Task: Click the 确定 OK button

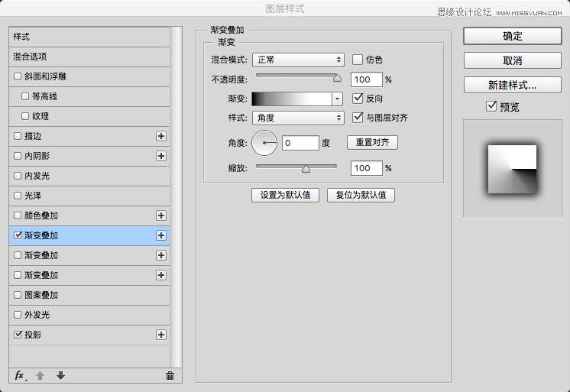Action: [513, 36]
